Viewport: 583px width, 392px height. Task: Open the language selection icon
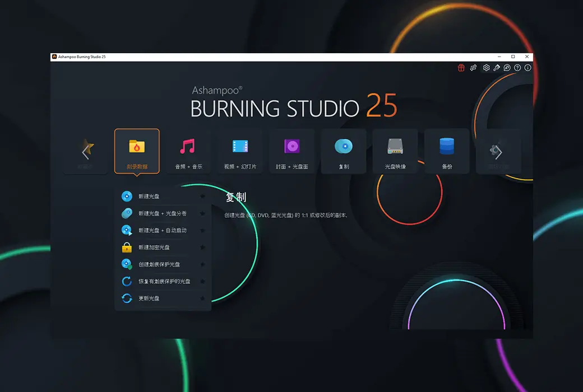pos(507,68)
